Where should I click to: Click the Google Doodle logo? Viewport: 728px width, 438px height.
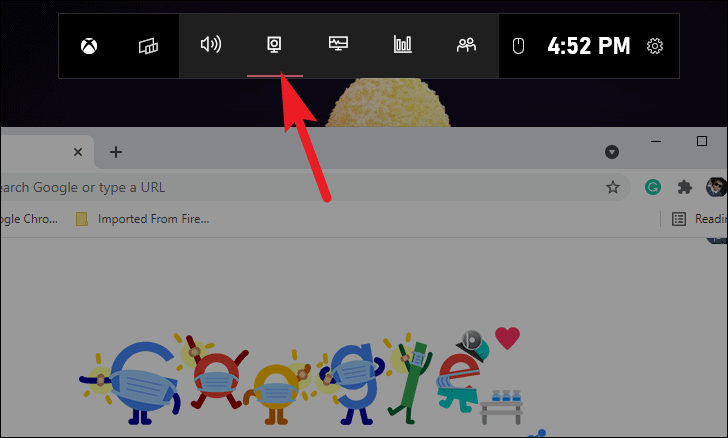pos(302,376)
